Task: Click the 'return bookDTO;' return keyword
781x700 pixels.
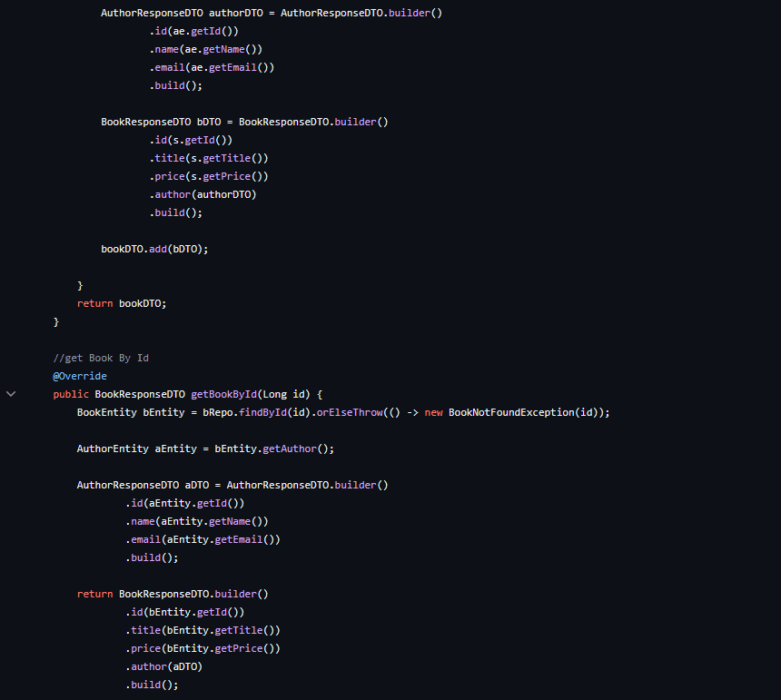Action: coord(94,303)
